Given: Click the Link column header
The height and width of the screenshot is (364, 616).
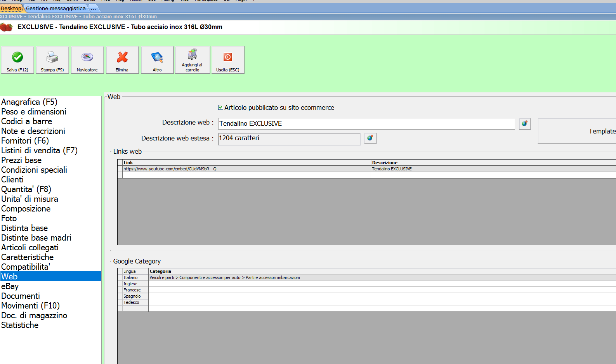Looking at the screenshot, I should tap(247, 163).
